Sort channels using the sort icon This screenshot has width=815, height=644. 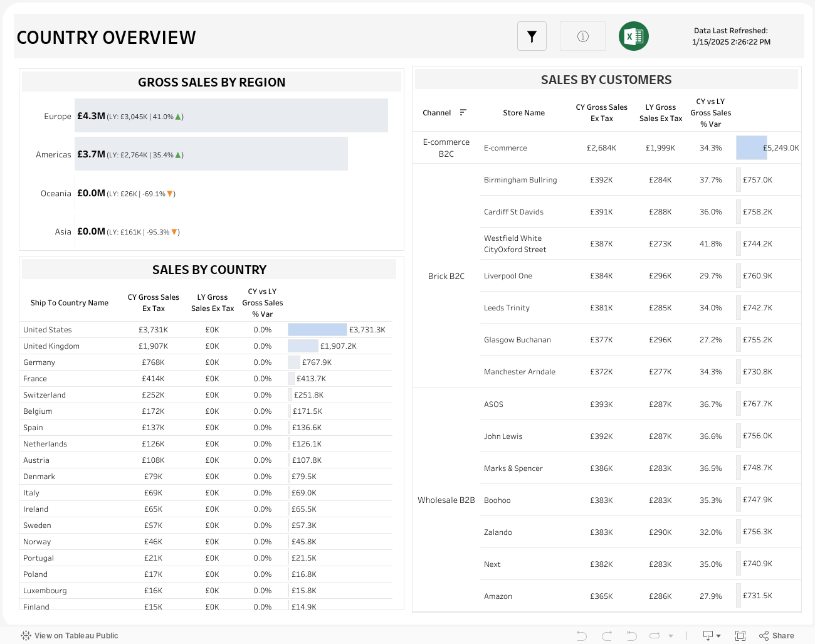tap(463, 112)
